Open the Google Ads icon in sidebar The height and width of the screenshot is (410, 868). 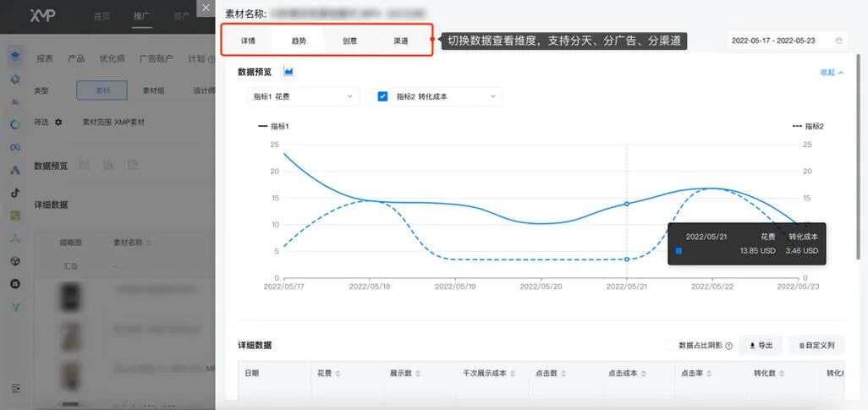pyautogui.click(x=15, y=170)
